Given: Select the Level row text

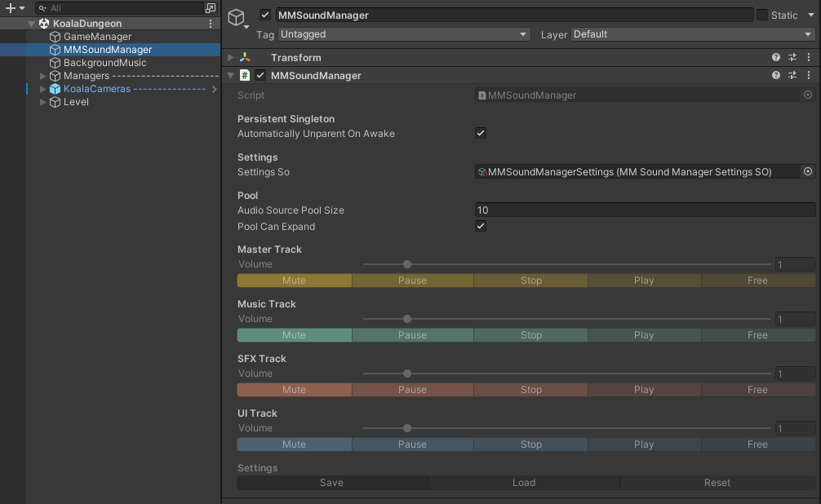Looking at the screenshot, I should click(76, 102).
